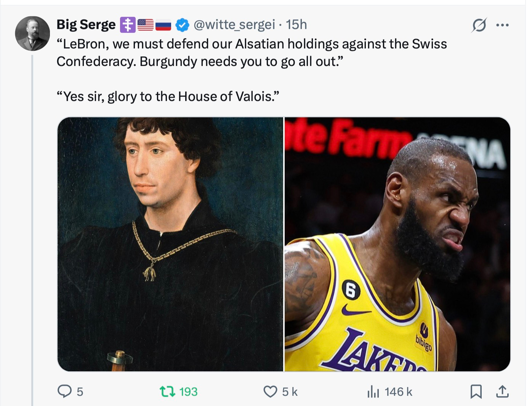Like the tweet with heart icon
Screen dimensions: 532x406
(271, 392)
